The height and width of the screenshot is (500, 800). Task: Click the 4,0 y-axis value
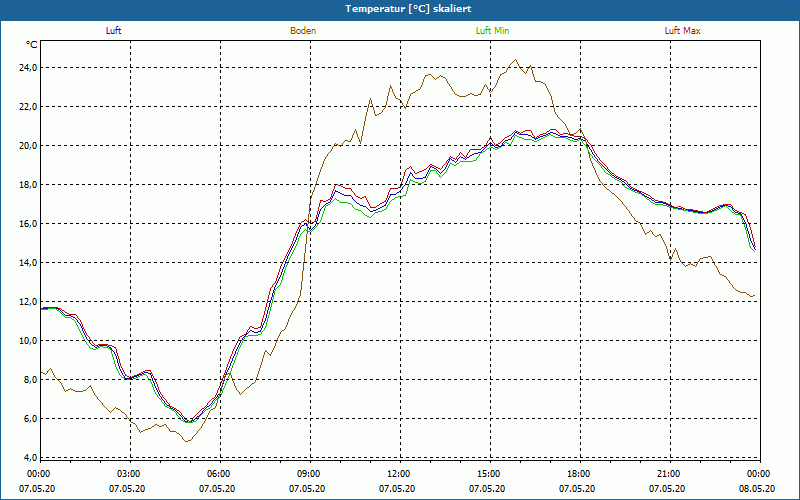[31, 458]
